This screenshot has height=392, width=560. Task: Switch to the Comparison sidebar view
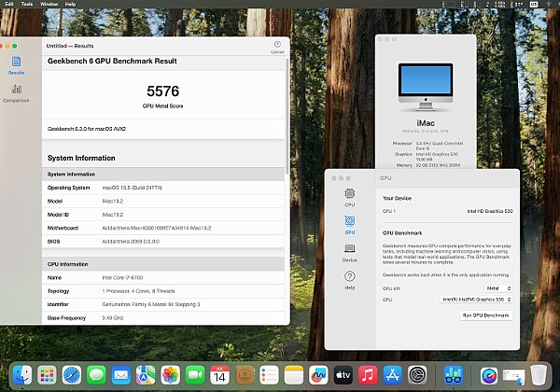pyautogui.click(x=16, y=92)
